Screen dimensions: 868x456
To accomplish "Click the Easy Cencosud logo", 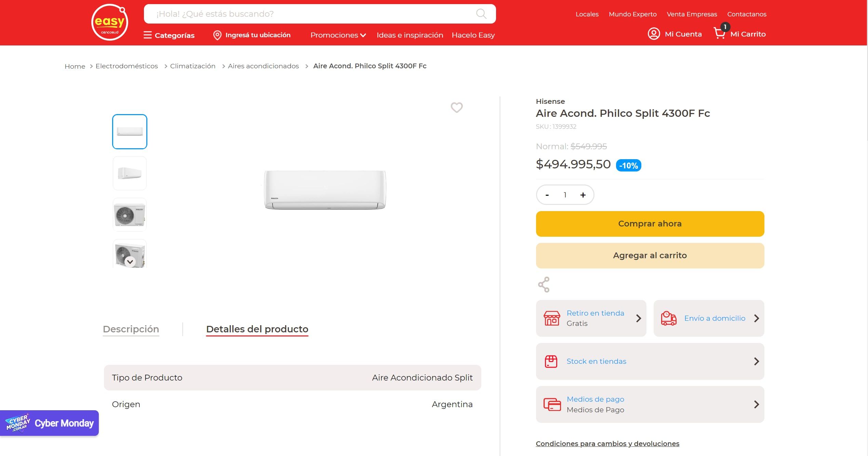I will tap(110, 23).
